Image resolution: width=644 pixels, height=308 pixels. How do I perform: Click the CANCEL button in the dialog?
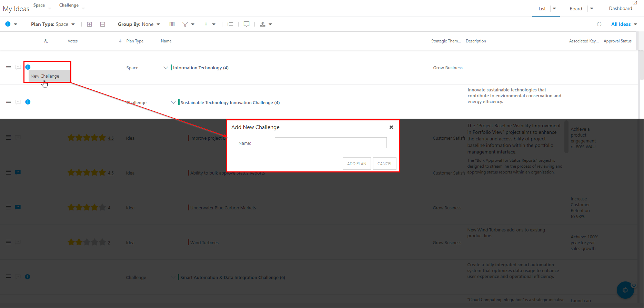385,163
